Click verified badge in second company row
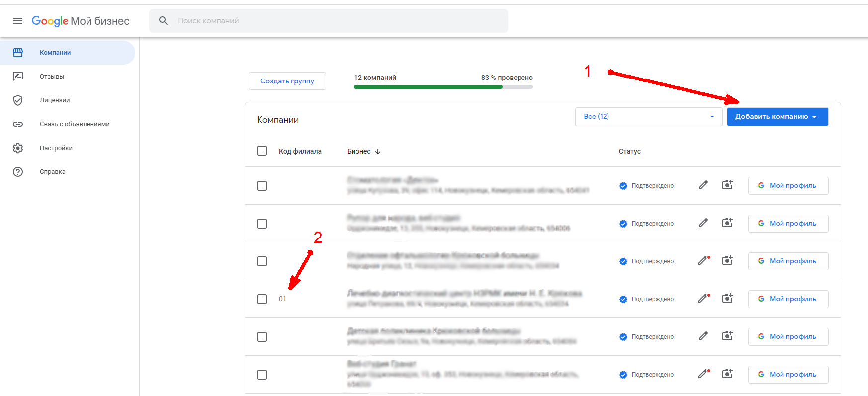This screenshot has height=396, width=868. [x=623, y=224]
